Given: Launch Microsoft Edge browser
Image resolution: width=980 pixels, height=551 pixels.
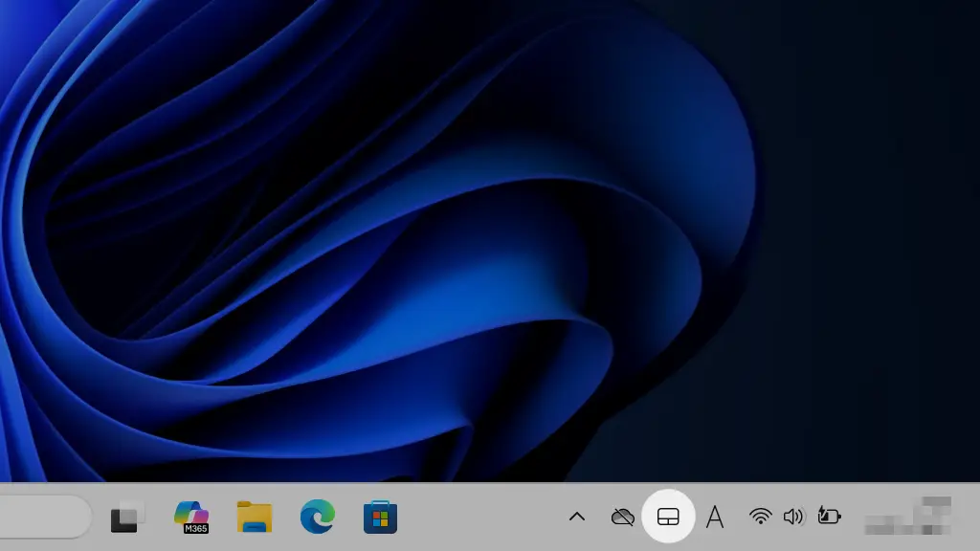Looking at the screenshot, I should (318, 518).
